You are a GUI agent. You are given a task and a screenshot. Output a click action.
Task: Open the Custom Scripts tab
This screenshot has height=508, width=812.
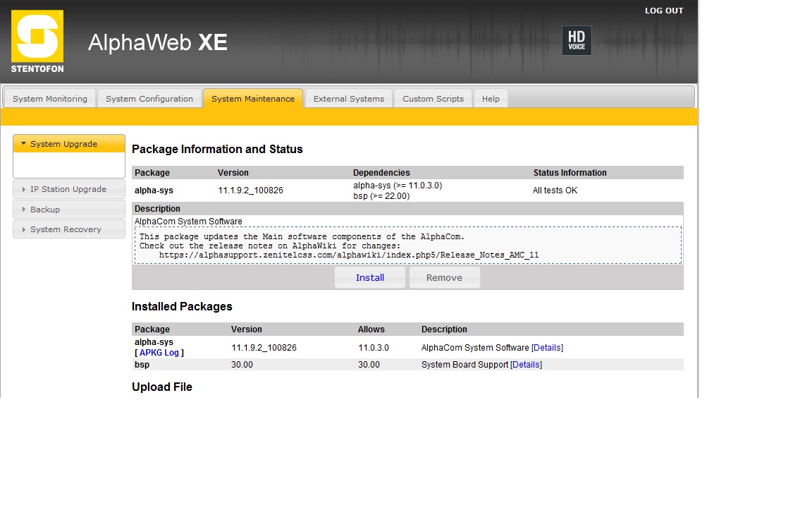pos(433,99)
